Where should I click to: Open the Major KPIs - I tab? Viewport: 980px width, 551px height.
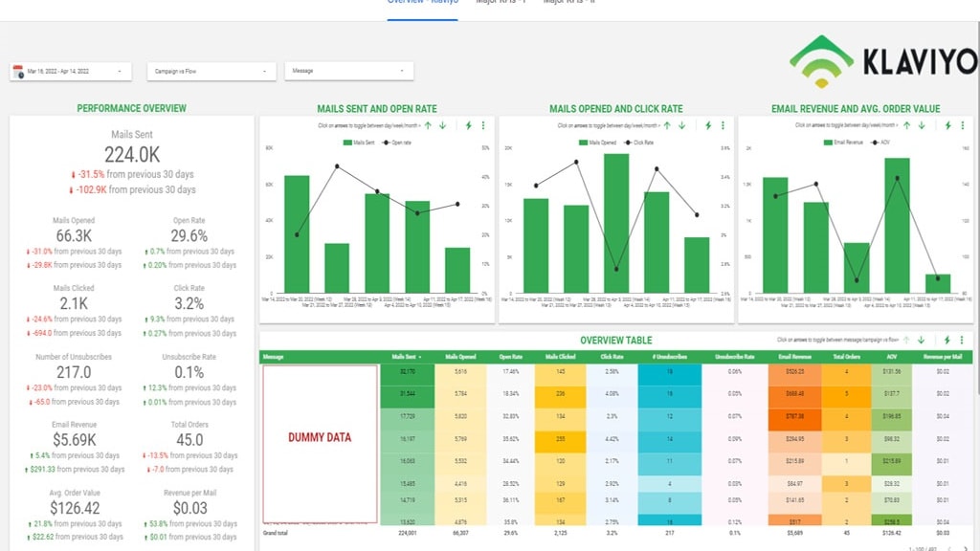(x=501, y=2)
